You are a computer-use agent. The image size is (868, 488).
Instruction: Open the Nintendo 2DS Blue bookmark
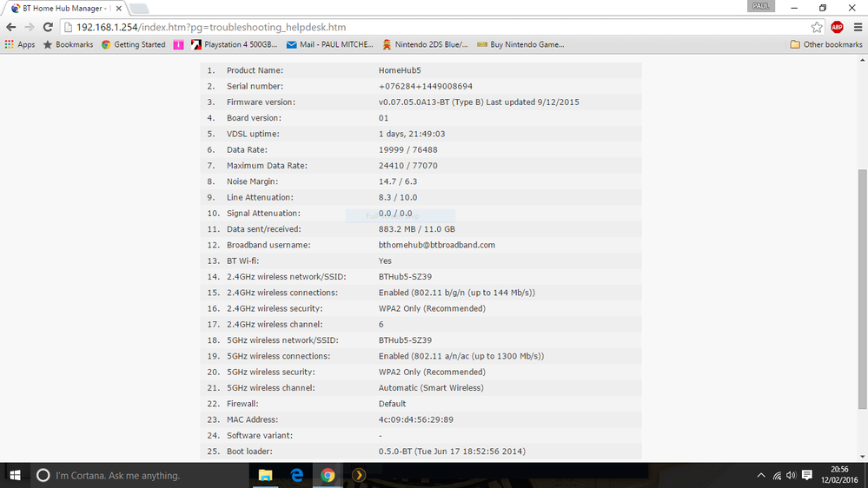click(x=425, y=44)
